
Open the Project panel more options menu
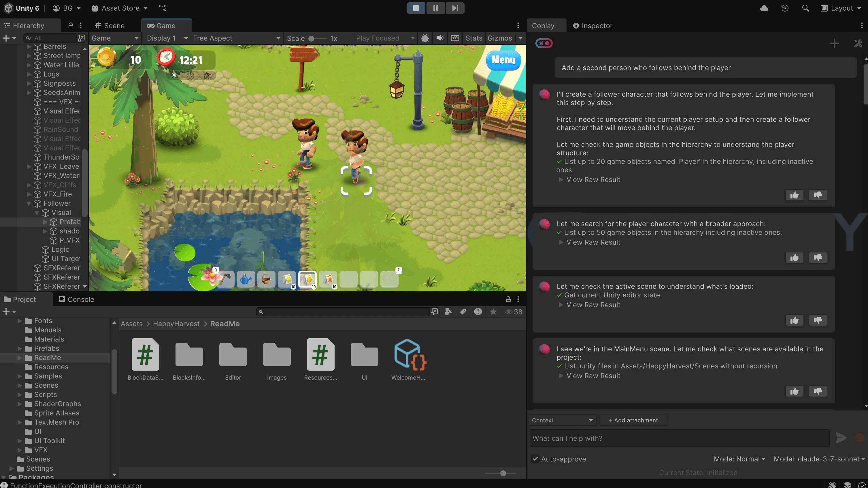(x=518, y=299)
